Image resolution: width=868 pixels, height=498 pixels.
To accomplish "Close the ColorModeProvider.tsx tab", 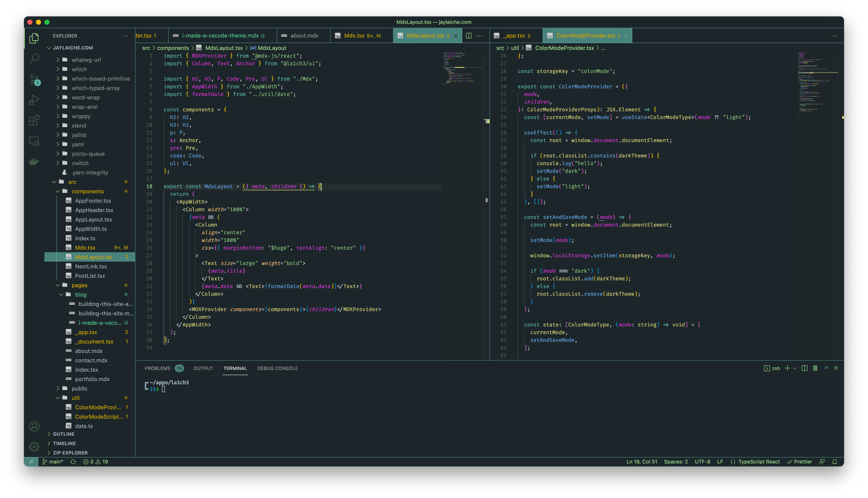I will (626, 36).
